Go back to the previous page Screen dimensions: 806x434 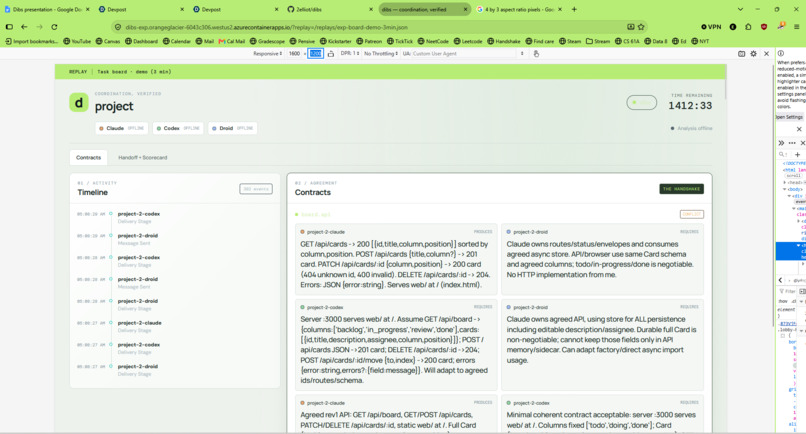click(x=24, y=27)
